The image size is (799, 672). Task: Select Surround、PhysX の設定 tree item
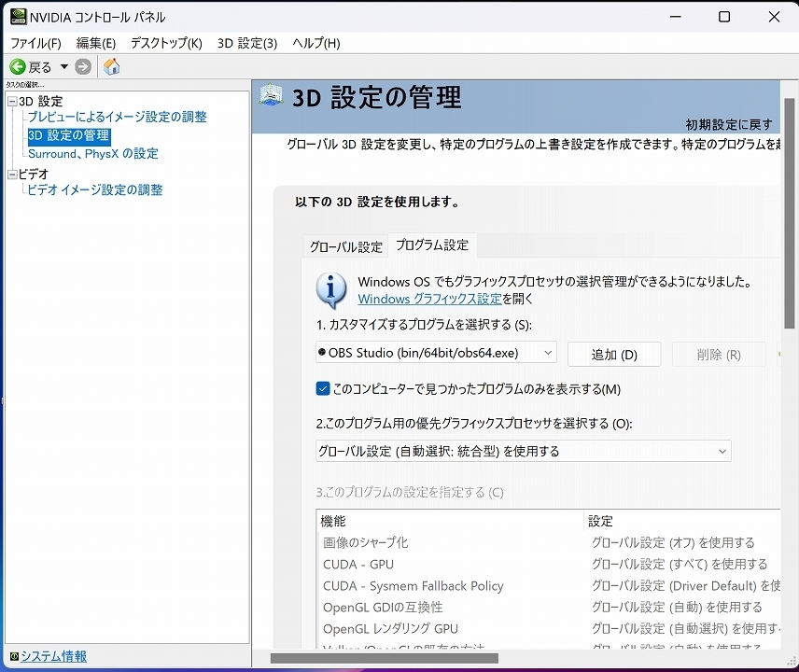[93, 153]
